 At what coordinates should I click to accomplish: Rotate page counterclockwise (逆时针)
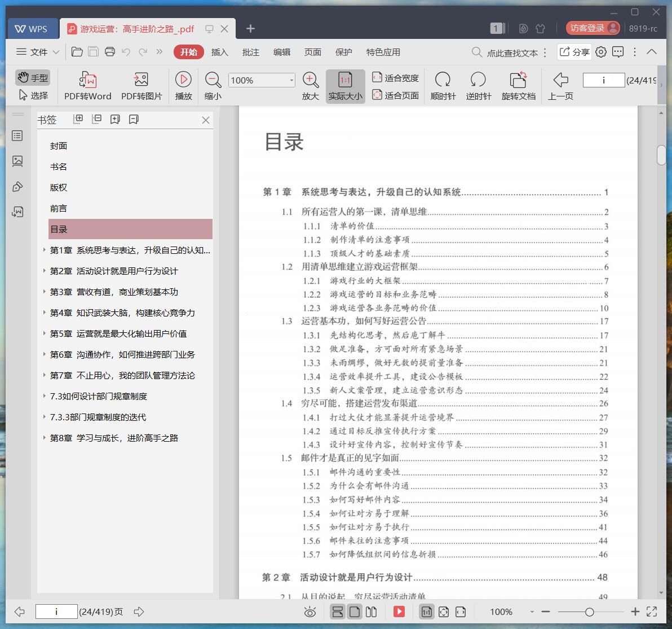[x=478, y=86]
